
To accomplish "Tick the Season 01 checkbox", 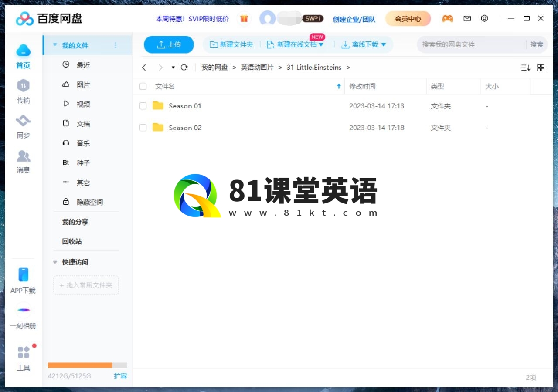I will click(143, 106).
